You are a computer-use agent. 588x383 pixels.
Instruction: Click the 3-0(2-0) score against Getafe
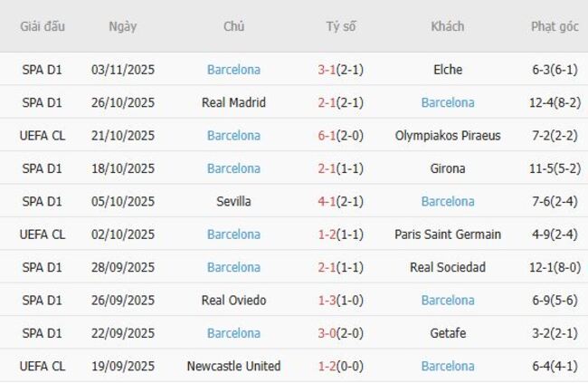click(x=341, y=333)
